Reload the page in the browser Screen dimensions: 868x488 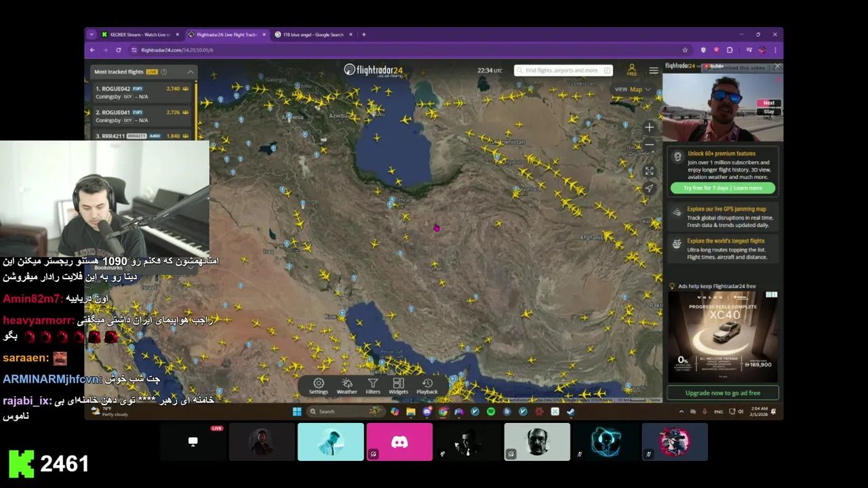point(118,50)
